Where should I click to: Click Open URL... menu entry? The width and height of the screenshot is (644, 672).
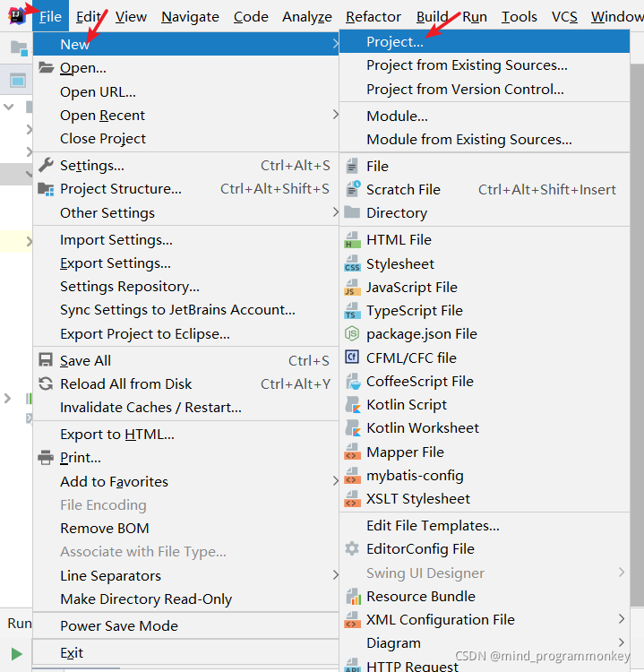tap(185, 91)
